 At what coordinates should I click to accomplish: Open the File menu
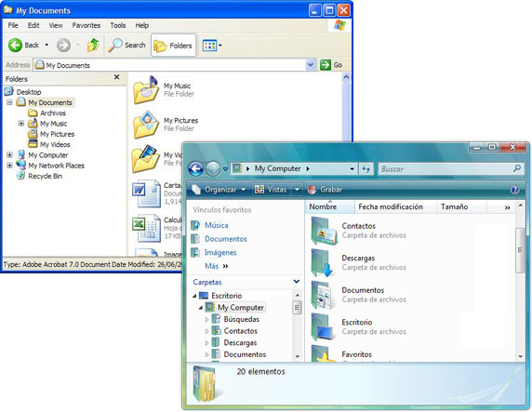point(13,25)
